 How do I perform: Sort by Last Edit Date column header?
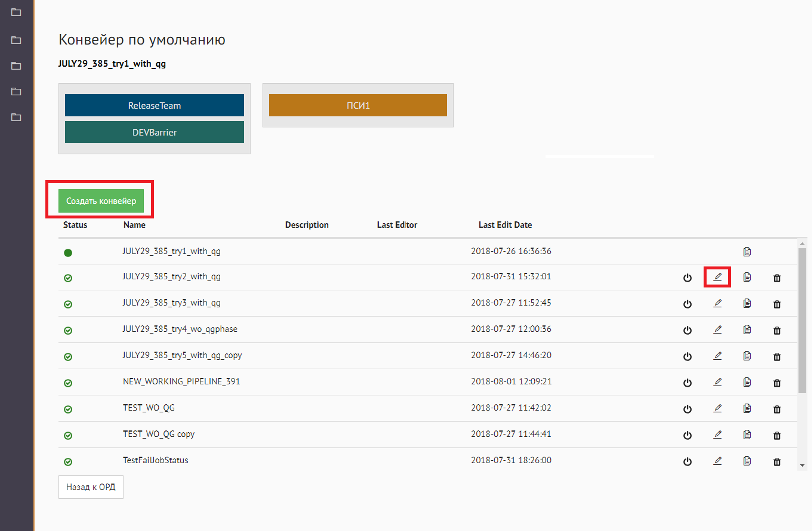(x=505, y=225)
